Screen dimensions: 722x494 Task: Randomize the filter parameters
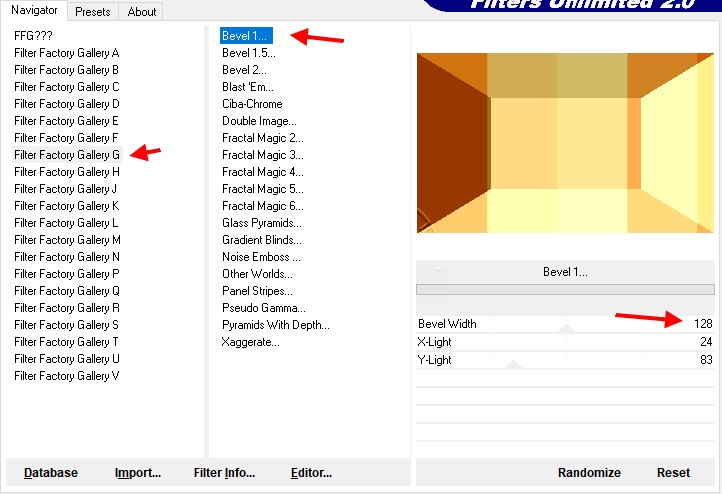[x=589, y=473]
